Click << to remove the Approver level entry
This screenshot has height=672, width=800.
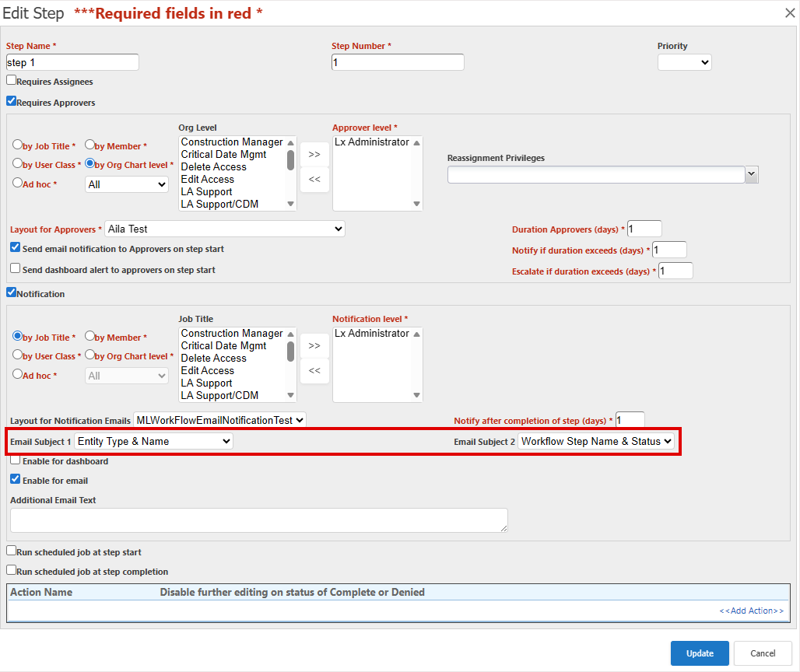coord(314,180)
